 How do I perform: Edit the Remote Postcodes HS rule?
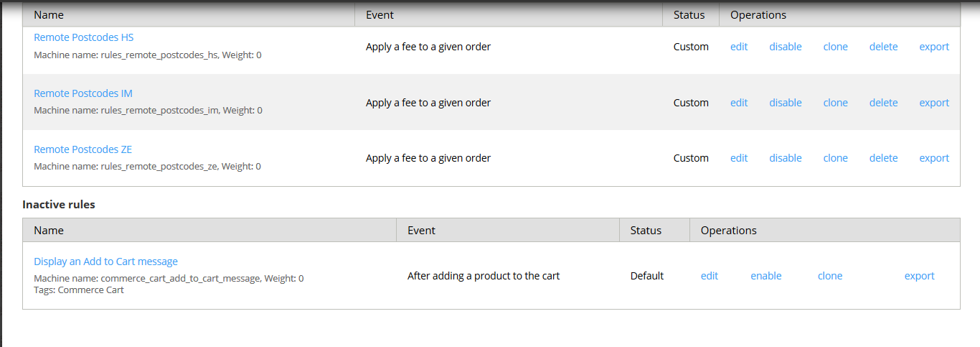[x=739, y=47]
